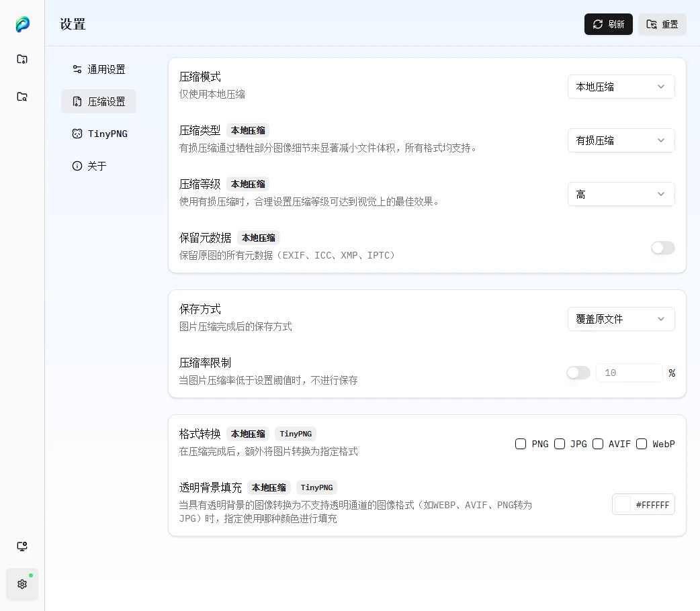This screenshot has height=611, width=700.
Task: Switch to the 压缩设置 tab
Action: (x=99, y=101)
